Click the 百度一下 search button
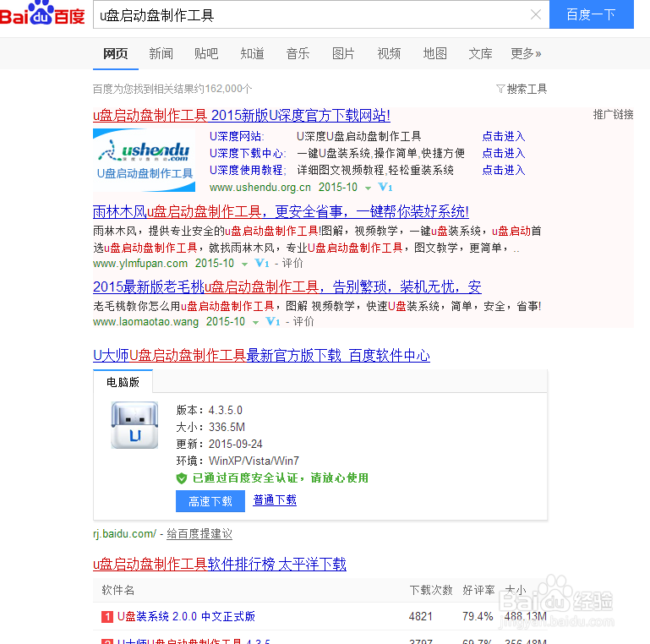The height and width of the screenshot is (644, 650). [x=591, y=14]
